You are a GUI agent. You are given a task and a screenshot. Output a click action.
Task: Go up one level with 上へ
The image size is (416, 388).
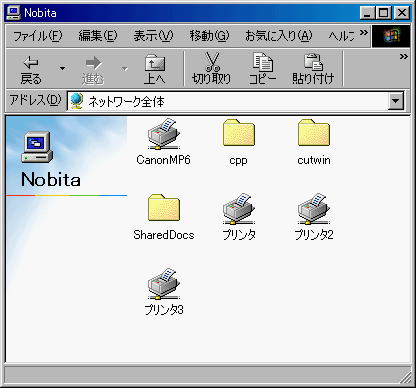click(x=155, y=69)
